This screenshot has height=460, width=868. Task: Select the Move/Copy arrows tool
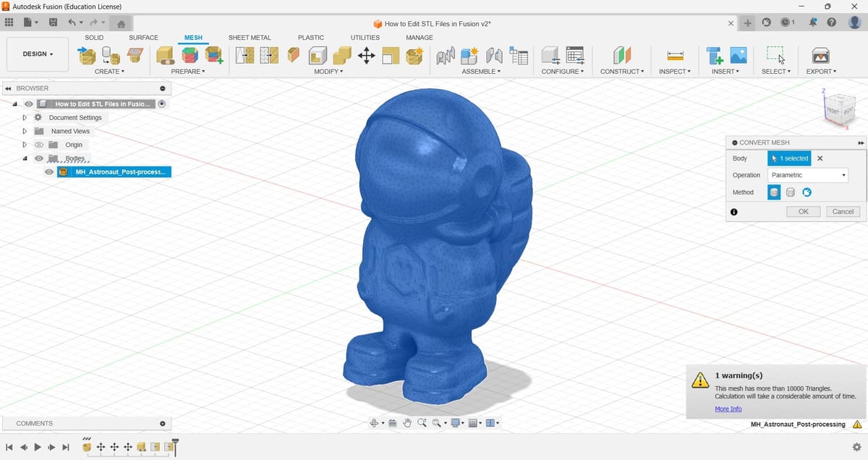click(x=366, y=55)
